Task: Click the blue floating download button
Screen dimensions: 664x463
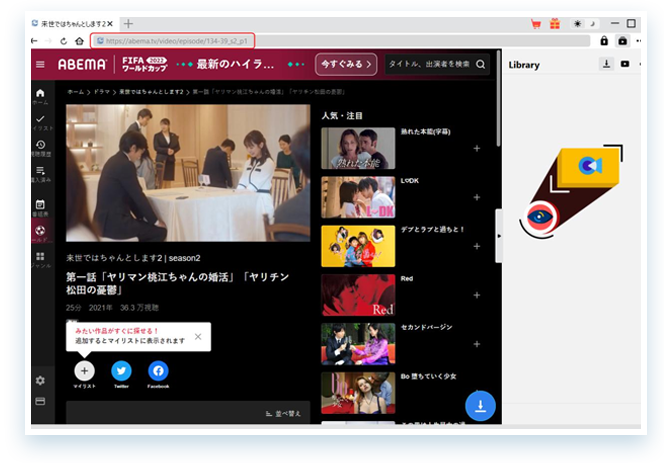Action: pos(480,406)
